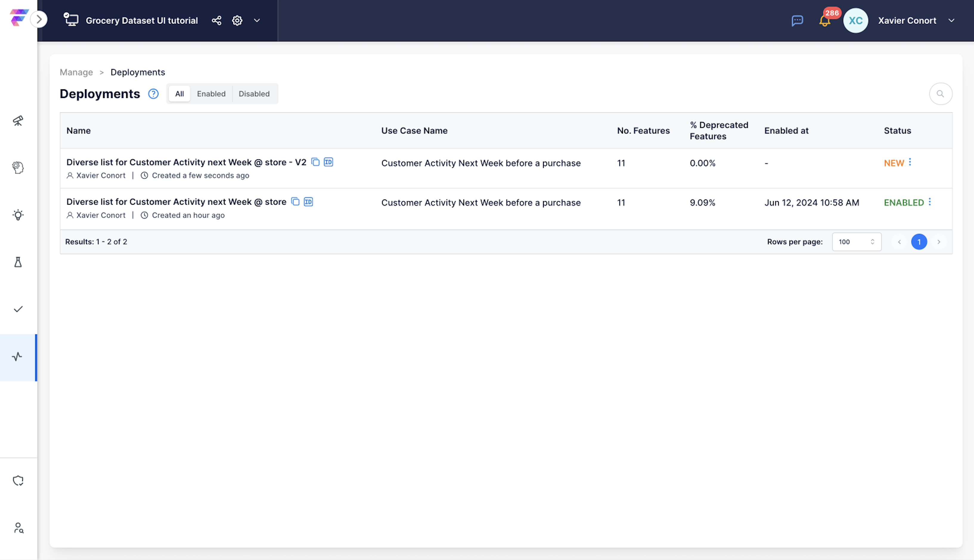Image resolution: width=974 pixels, height=560 pixels.
Task: Click 'Created a few seconds ago' text
Action: [x=201, y=175]
